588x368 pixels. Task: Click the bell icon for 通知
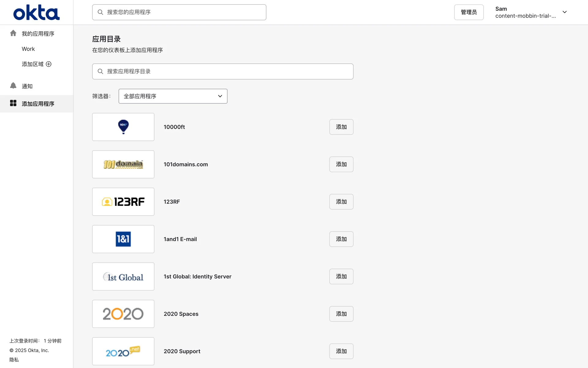[13, 86]
